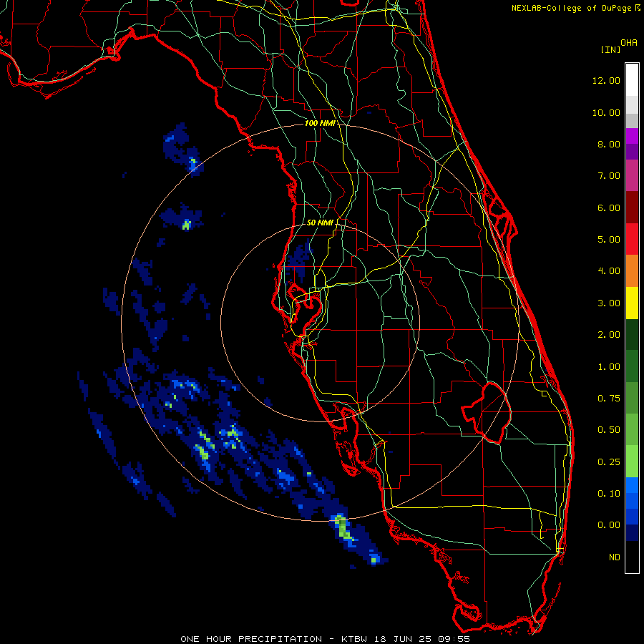Image resolution: width=644 pixels, height=644 pixels.
Task: Click the 0.25 legend value
Action: tap(609, 462)
